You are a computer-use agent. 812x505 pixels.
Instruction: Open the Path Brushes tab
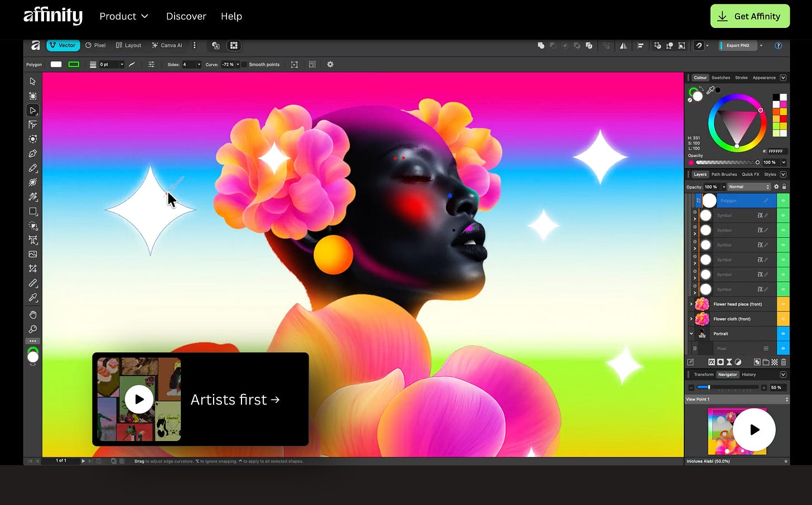[724, 174]
